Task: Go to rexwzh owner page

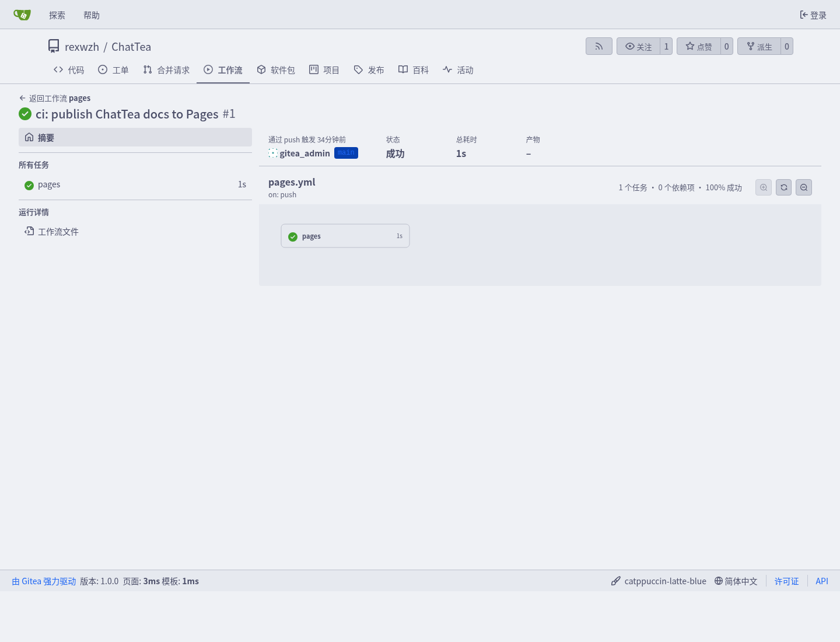Action: [82, 47]
